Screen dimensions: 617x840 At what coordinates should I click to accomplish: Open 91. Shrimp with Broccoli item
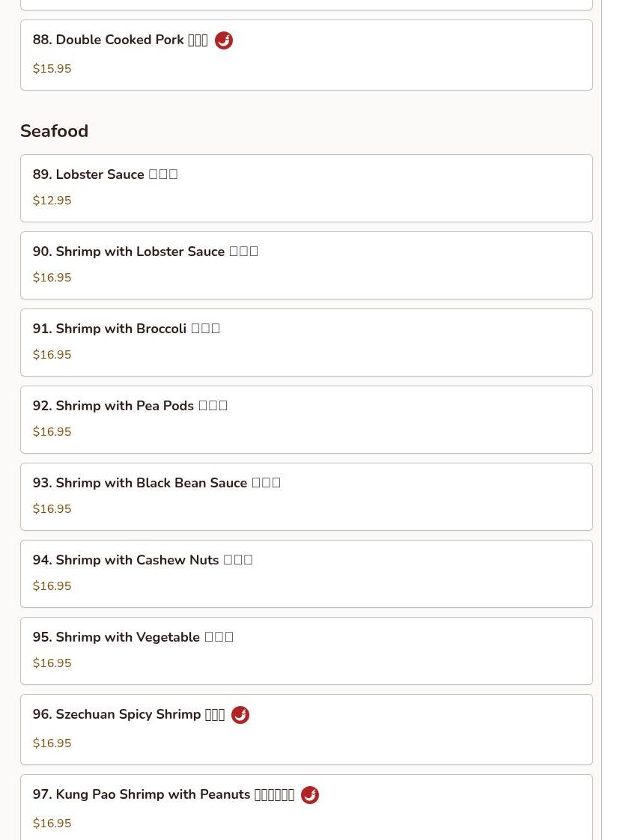(306, 342)
